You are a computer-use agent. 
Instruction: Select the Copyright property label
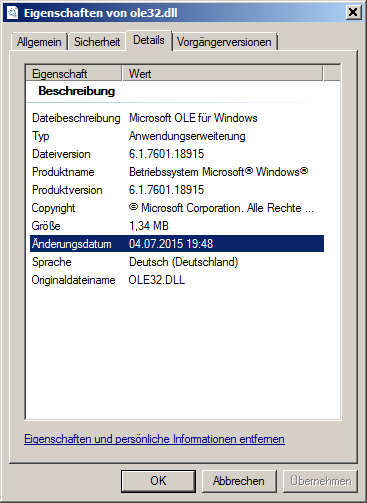[x=53, y=208]
